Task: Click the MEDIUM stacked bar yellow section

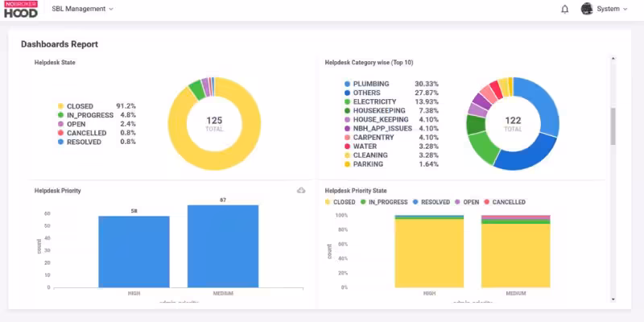Action: click(516, 255)
